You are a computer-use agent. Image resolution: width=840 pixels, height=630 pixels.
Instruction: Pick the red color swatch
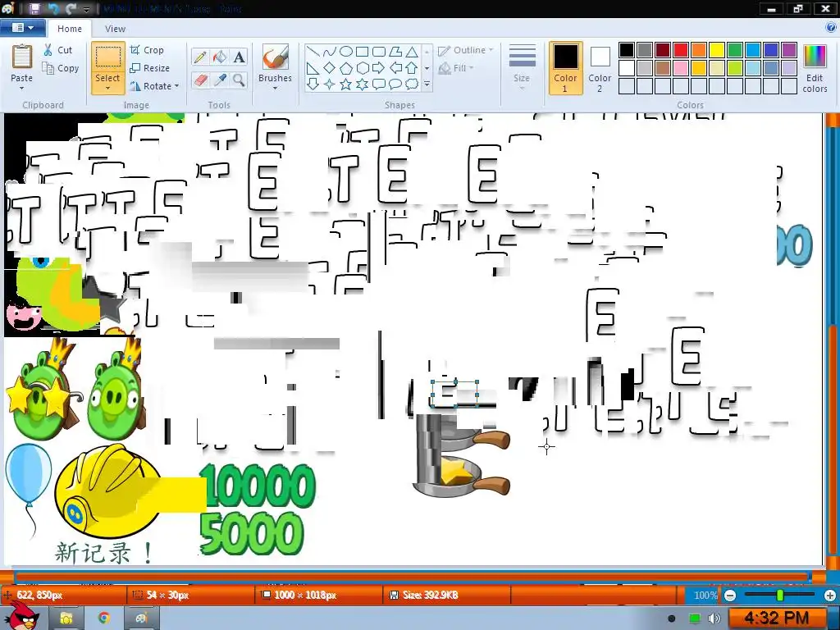680,50
